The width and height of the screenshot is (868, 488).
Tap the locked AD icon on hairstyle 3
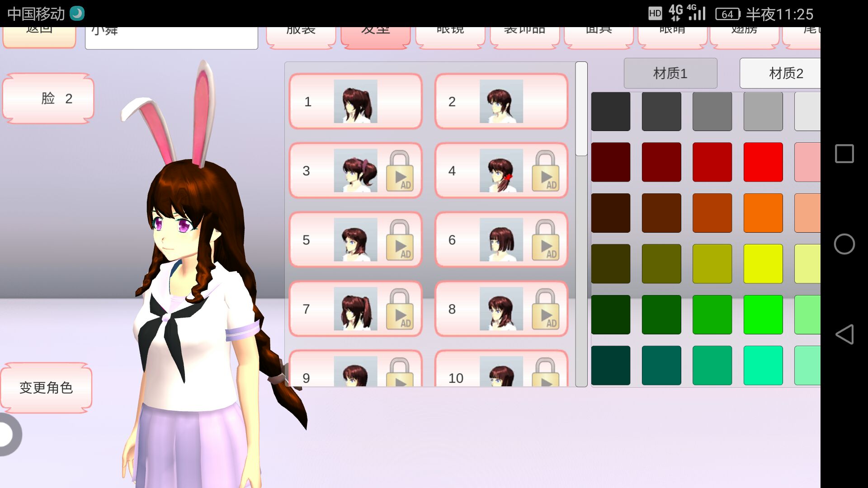coord(400,171)
